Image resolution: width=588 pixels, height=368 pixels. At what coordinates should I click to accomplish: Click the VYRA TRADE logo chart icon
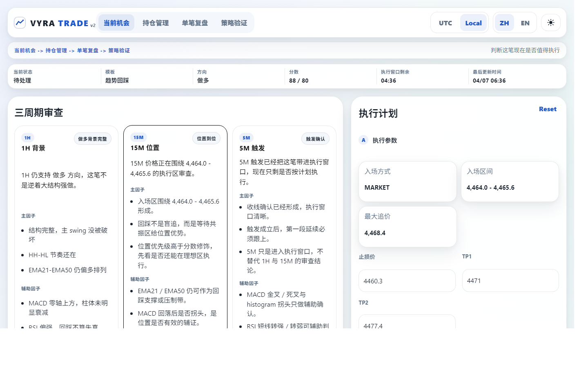(20, 22)
